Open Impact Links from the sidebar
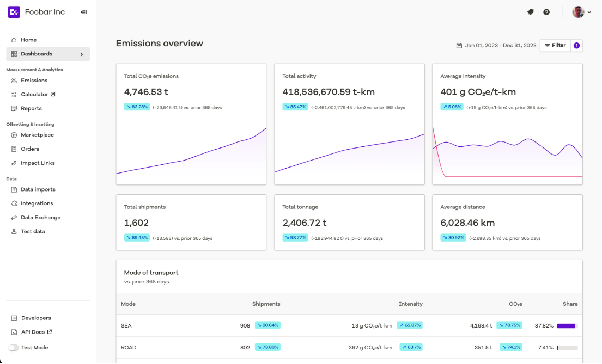 [38, 163]
